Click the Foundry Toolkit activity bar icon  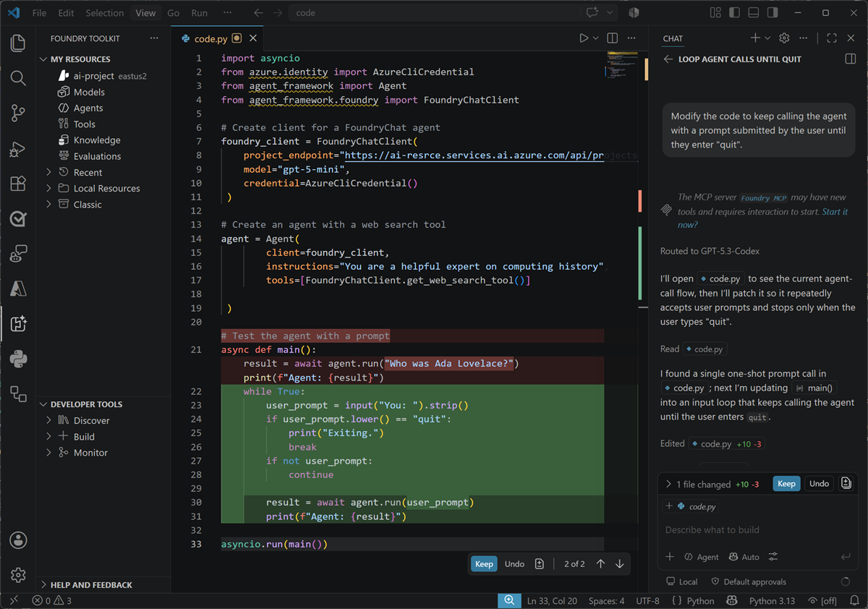click(x=18, y=323)
